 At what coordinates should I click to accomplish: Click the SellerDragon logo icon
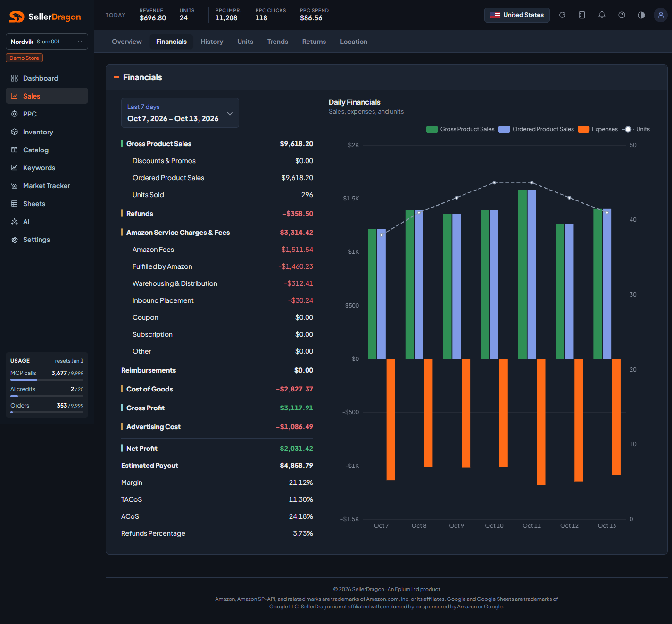tap(17, 17)
